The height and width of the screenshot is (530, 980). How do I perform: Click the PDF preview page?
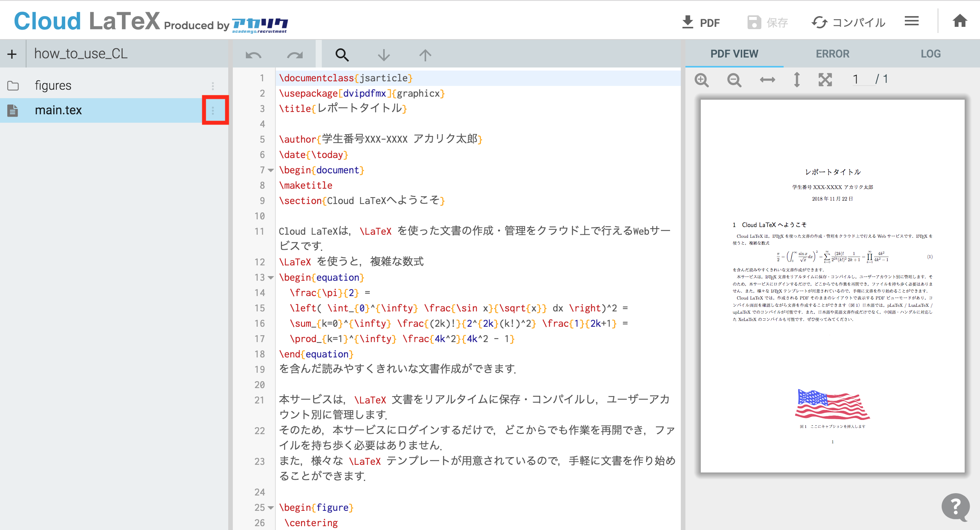(832, 286)
